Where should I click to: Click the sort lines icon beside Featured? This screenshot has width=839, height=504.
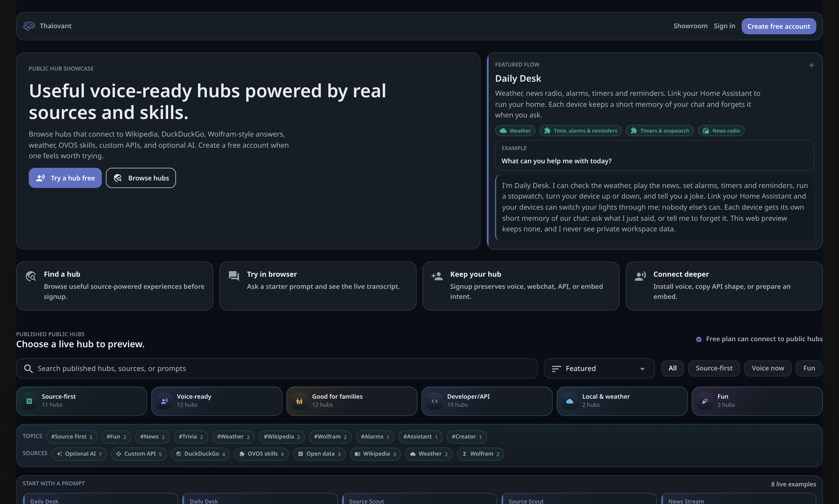(x=556, y=368)
